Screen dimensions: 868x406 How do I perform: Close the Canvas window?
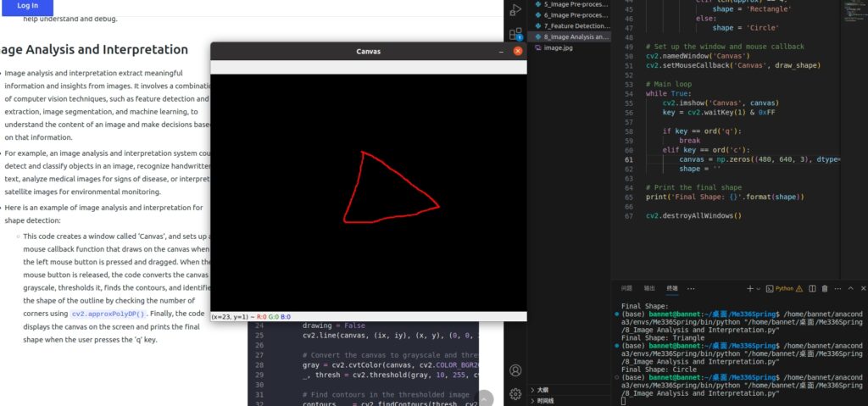coord(518,51)
